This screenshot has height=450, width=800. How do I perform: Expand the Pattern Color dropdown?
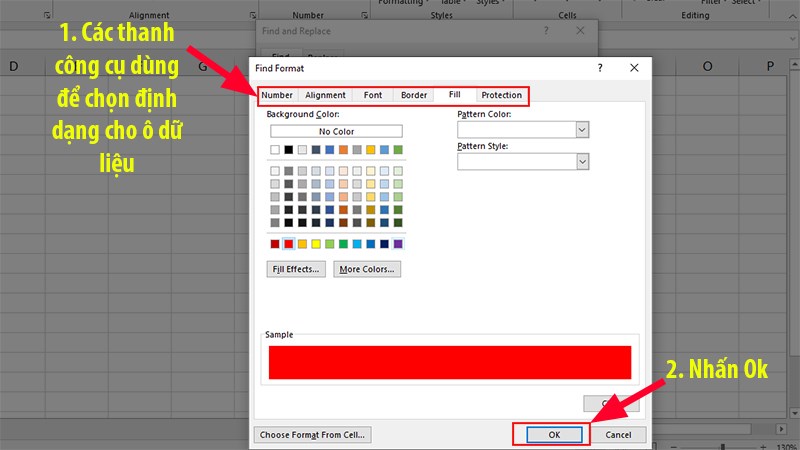(x=582, y=130)
